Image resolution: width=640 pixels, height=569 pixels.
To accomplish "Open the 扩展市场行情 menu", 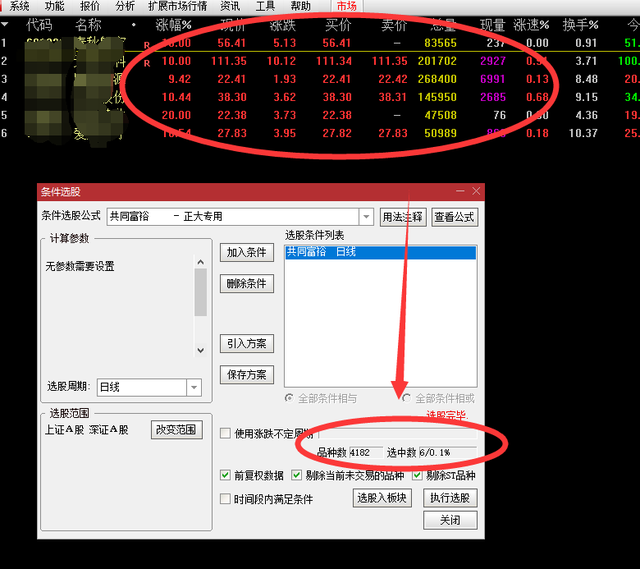I will coord(178,6).
